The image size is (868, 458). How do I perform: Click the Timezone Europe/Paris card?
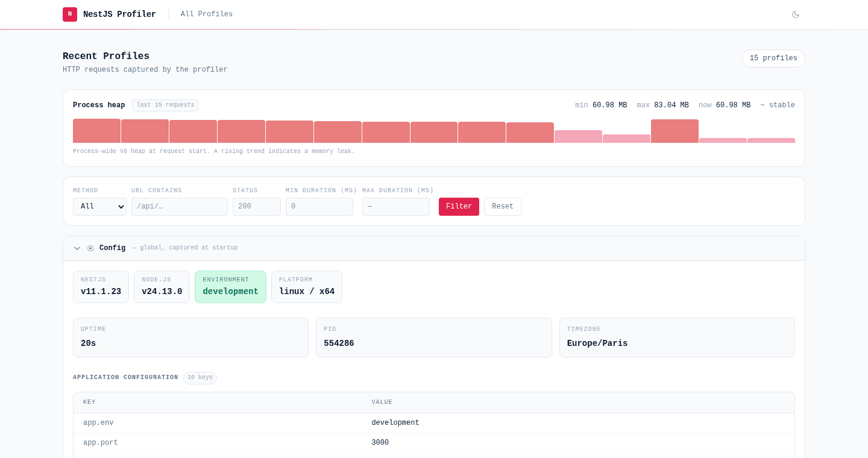(677, 337)
